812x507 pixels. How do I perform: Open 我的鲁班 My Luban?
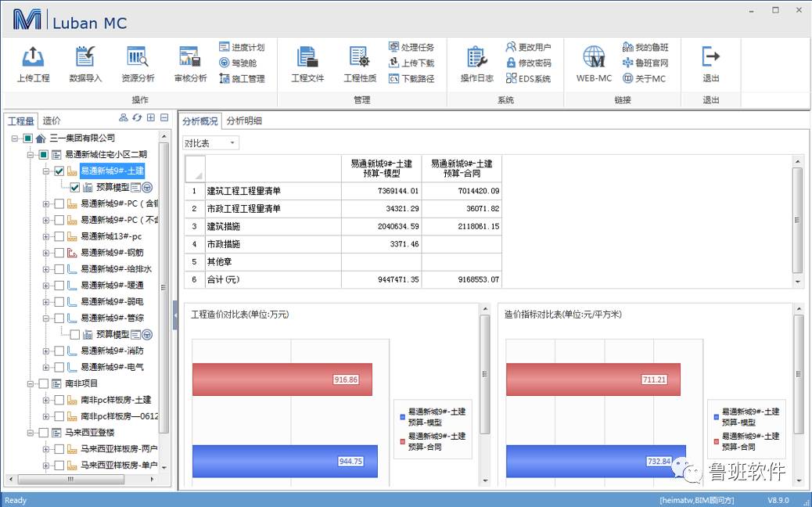coord(645,47)
